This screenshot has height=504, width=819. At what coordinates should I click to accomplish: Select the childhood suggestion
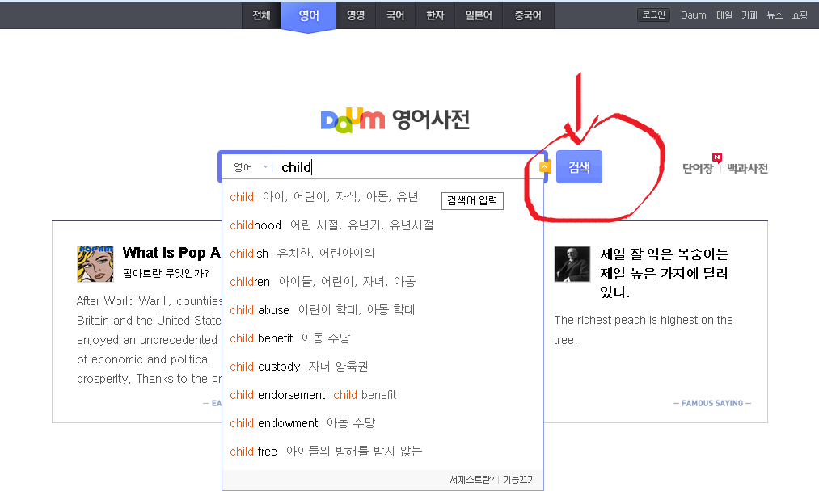(x=383, y=225)
